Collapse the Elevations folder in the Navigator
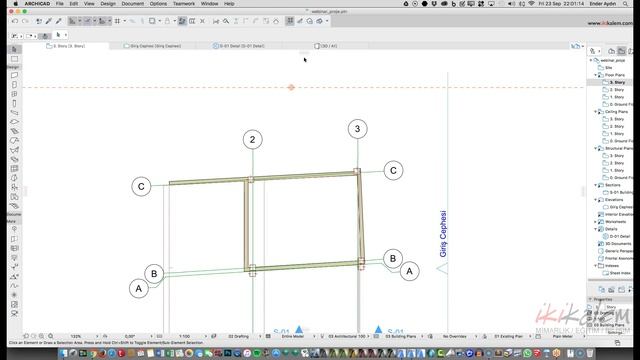The height and width of the screenshot is (360, 640). [x=596, y=200]
